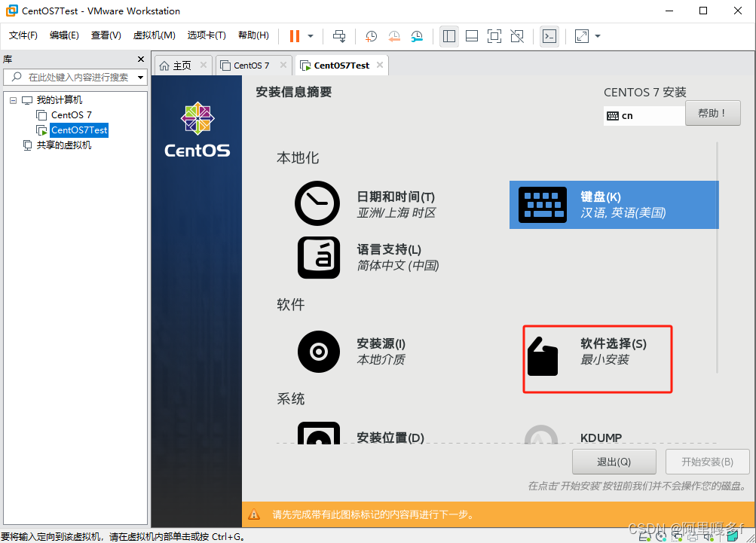Click the VMware power pause button
756x543 pixels.
295,35
